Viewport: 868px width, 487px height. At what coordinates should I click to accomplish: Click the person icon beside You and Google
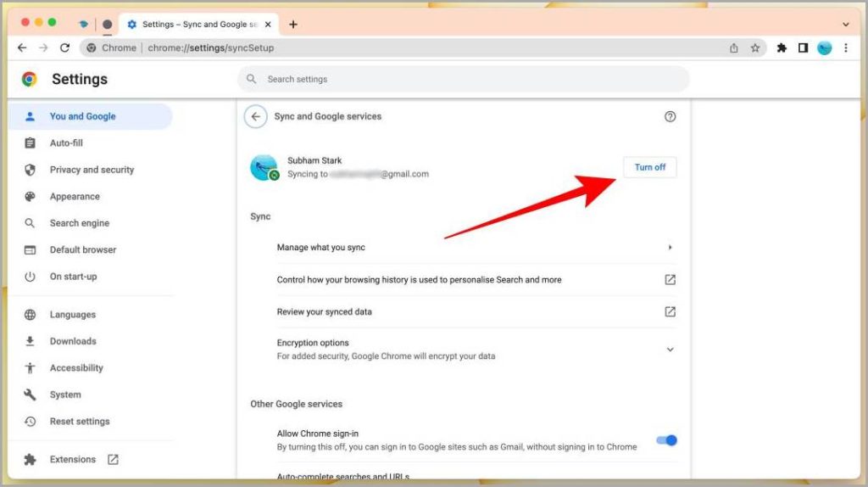pyautogui.click(x=30, y=116)
